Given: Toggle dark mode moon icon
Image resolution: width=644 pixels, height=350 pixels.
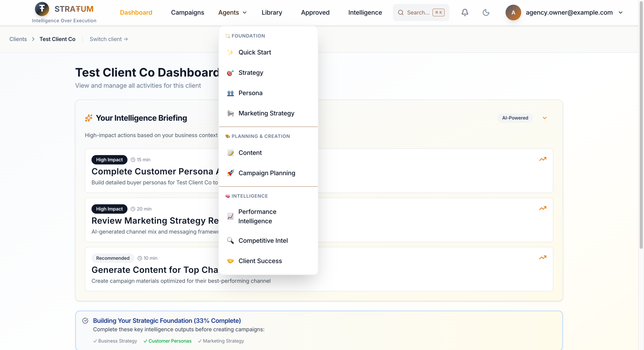Looking at the screenshot, I should point(486,12).
